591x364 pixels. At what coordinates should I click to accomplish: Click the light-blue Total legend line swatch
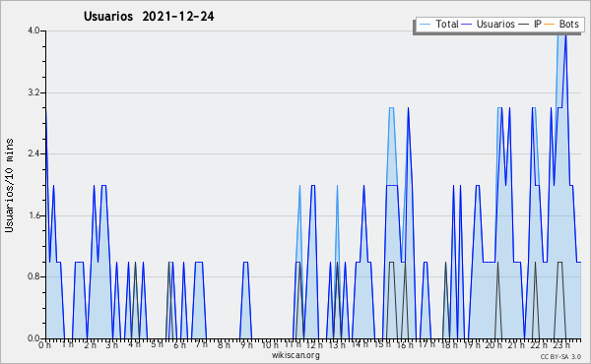425,25
